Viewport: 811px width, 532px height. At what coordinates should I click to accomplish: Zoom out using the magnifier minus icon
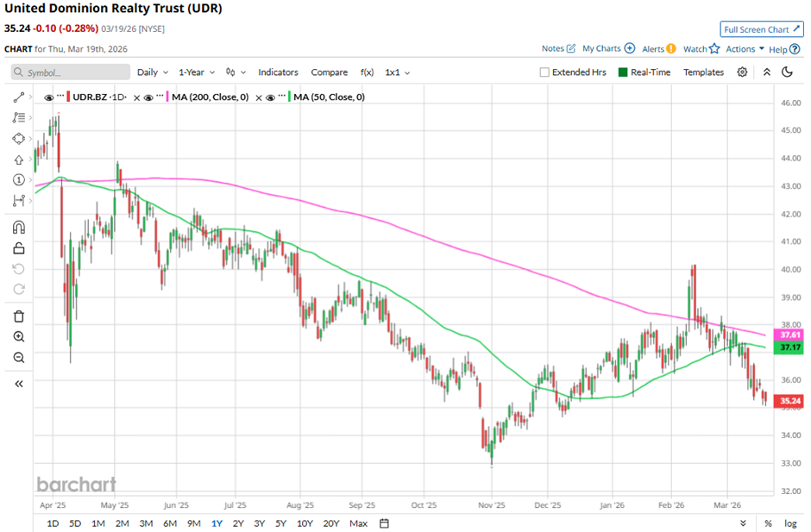point(18,357)
